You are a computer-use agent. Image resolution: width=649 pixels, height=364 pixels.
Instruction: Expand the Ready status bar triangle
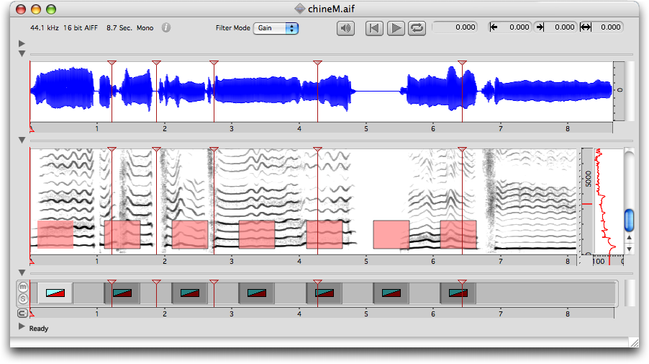point(22,327)
